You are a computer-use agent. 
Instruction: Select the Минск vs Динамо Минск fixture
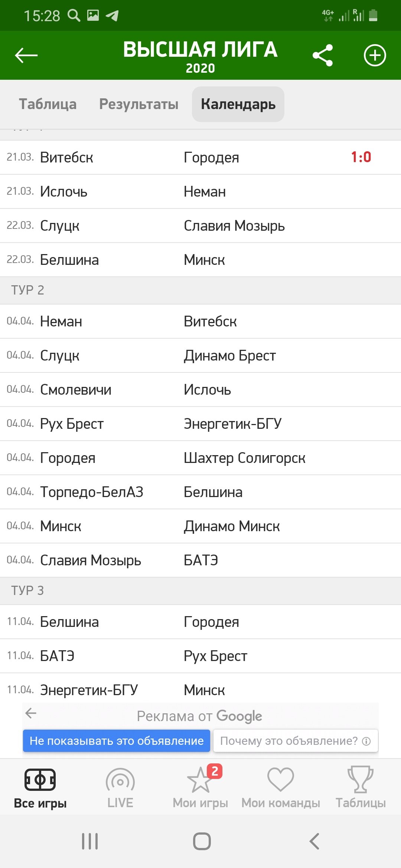tap(200, 526)
